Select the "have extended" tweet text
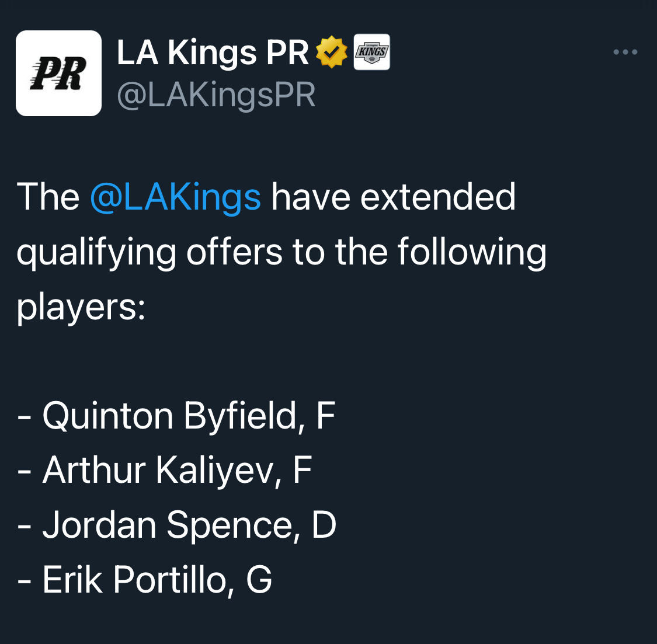 (394, 197)
